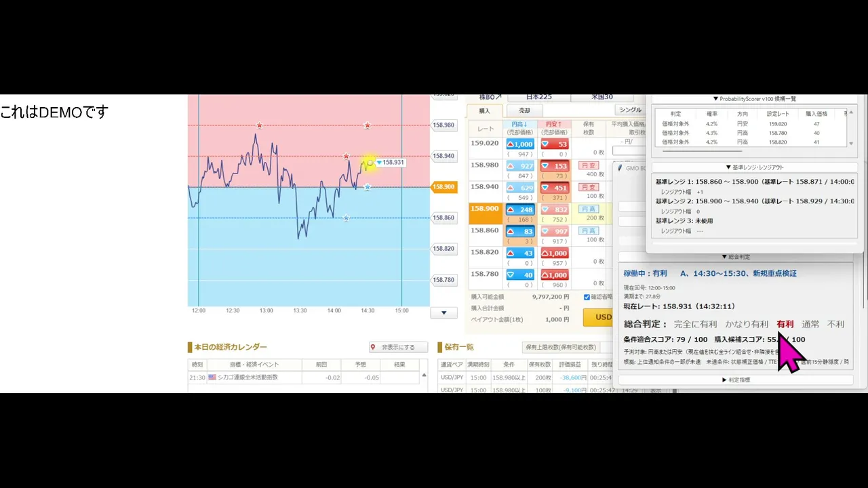Viewport: 868px width, 488px height.
Task: Collapse the ProbabilityScorer v100 候補一覧 section
Action: click(753, 99)
